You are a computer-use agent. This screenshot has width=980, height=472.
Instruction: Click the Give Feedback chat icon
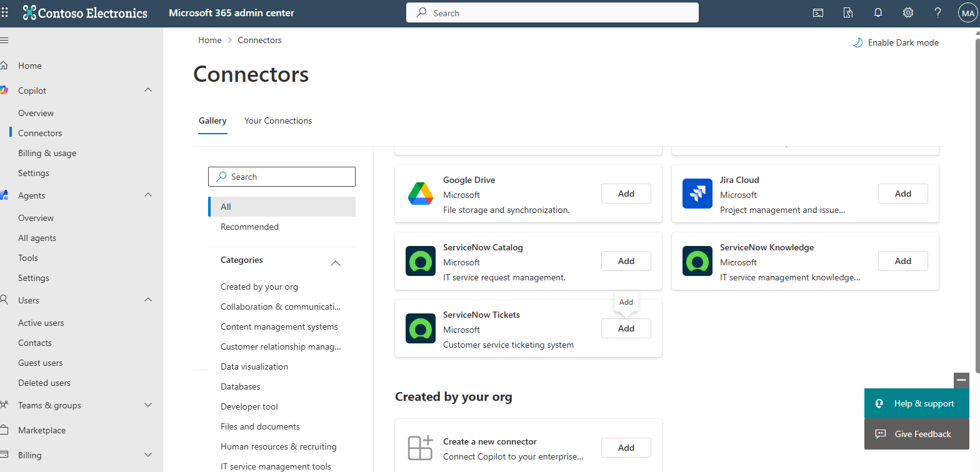click(880, 434)
